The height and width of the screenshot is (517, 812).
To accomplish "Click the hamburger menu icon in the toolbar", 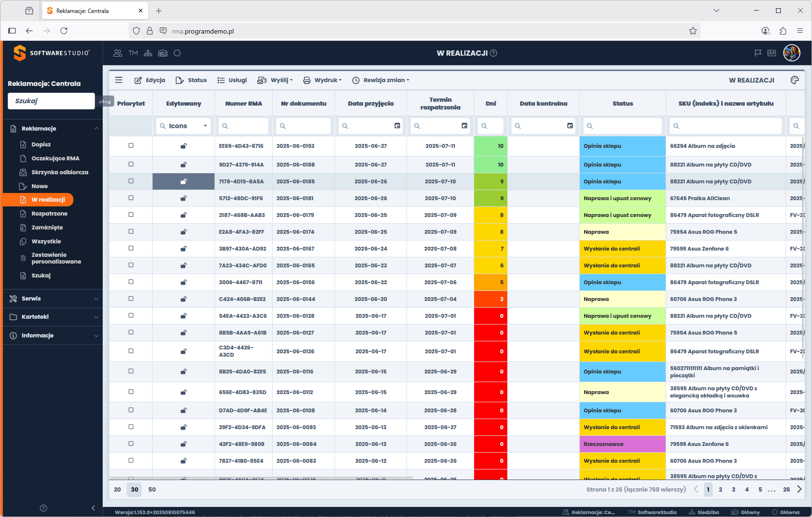I will click(x=119, y=80).
